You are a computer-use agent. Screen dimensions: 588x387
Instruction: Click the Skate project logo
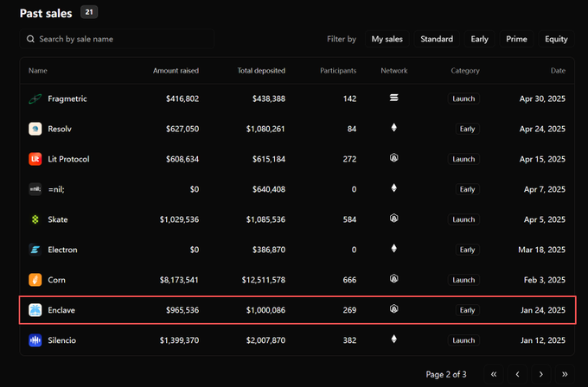pyautogui.click(x=35, y=219)
